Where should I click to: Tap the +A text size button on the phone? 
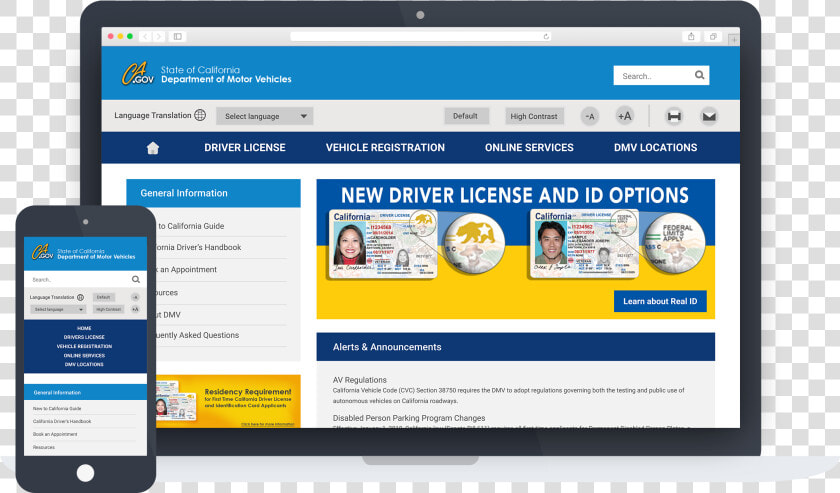[135, 309]
